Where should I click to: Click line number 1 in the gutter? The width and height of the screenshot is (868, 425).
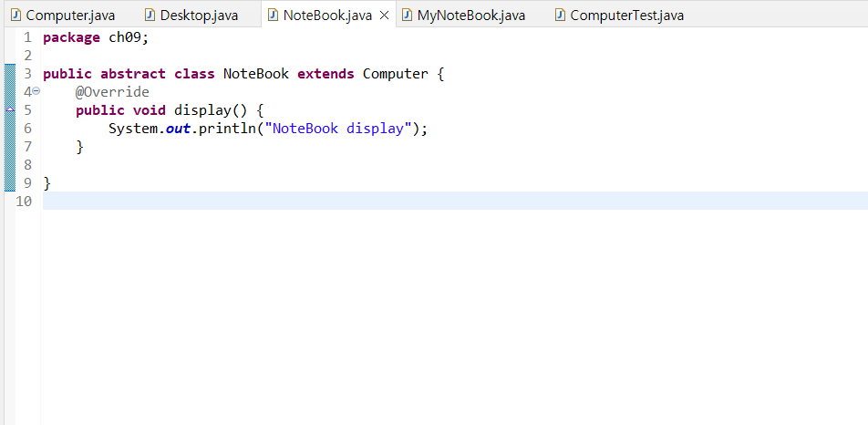tap(27, 37)
